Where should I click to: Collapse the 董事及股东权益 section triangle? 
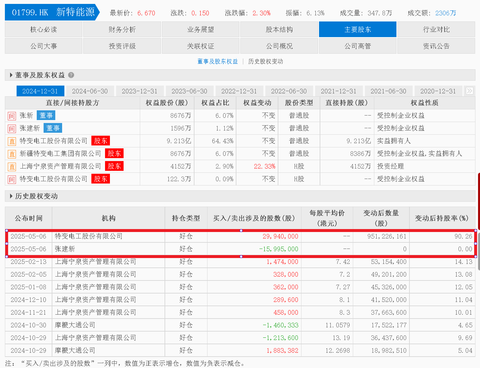click(11, 75)
